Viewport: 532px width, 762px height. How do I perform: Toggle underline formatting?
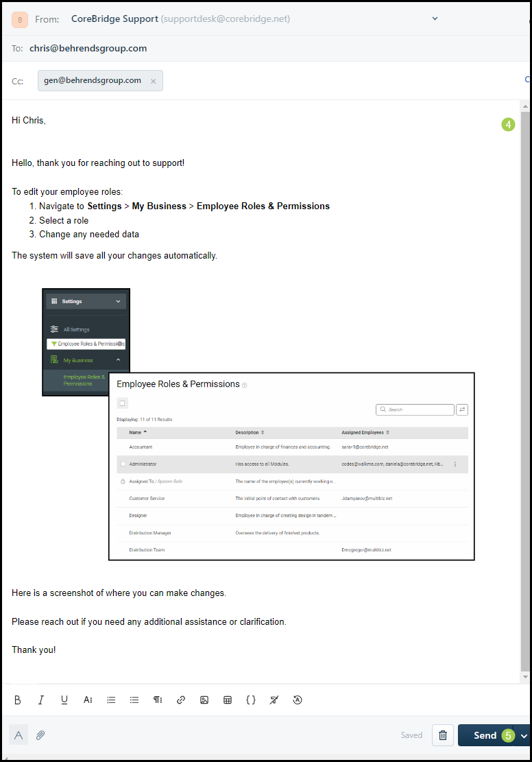(x=64, y=700)
